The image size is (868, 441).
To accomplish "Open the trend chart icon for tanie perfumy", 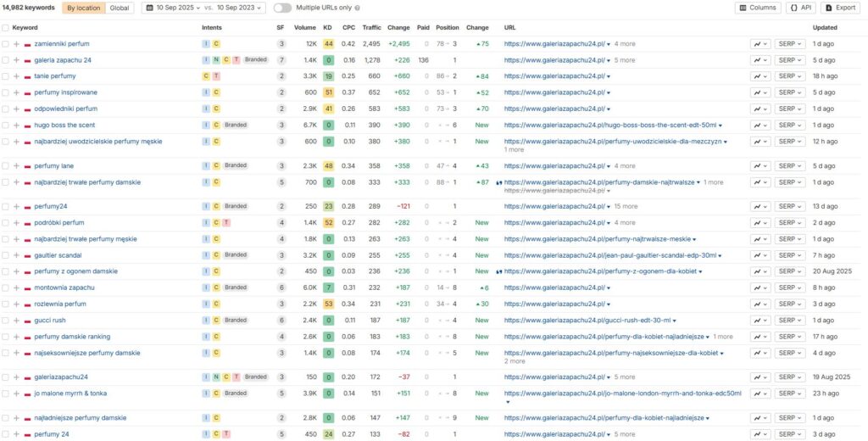I will click(760, 76).
